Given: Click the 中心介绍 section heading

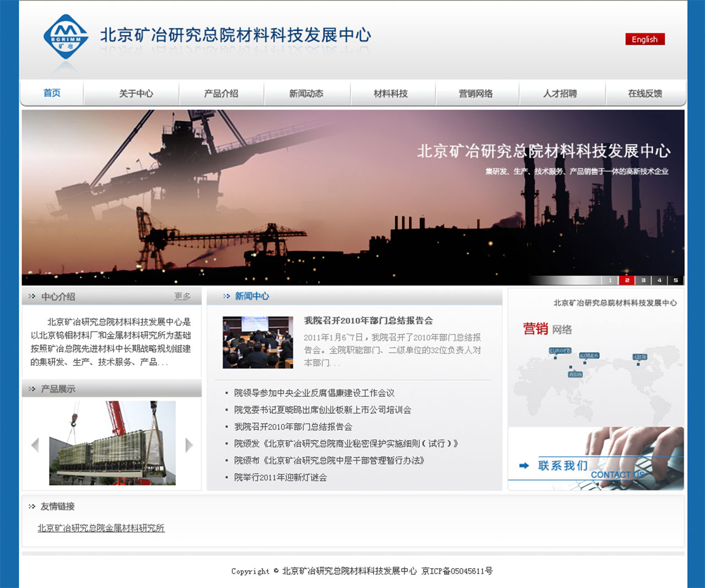Looking at the screenshot, I should (58, 296).
